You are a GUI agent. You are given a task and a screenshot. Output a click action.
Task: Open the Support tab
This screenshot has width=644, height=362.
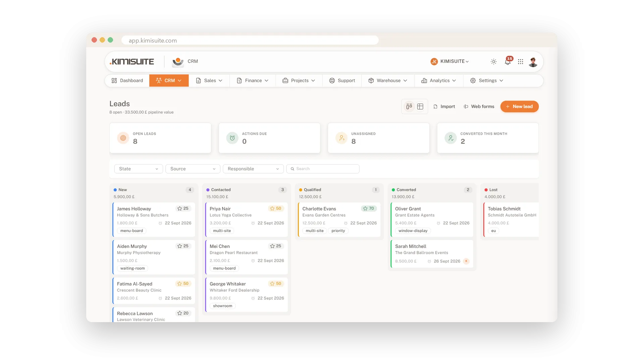coord(342,80)
